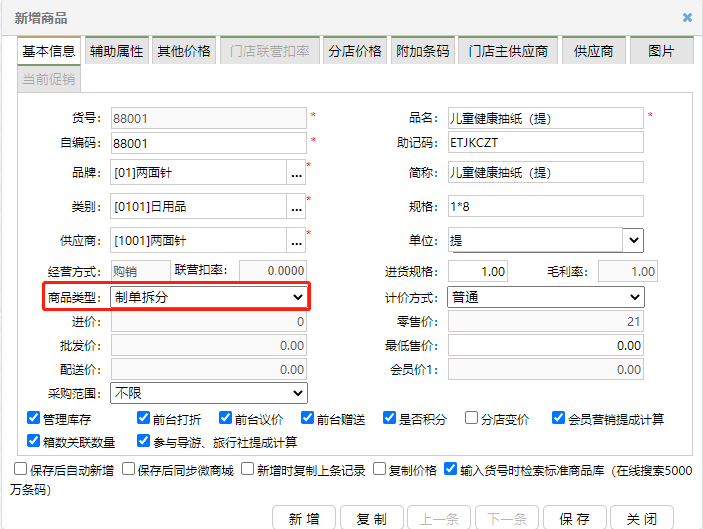
Task: Click the 规格 field showing 1*8
Action: pos(546,206)
